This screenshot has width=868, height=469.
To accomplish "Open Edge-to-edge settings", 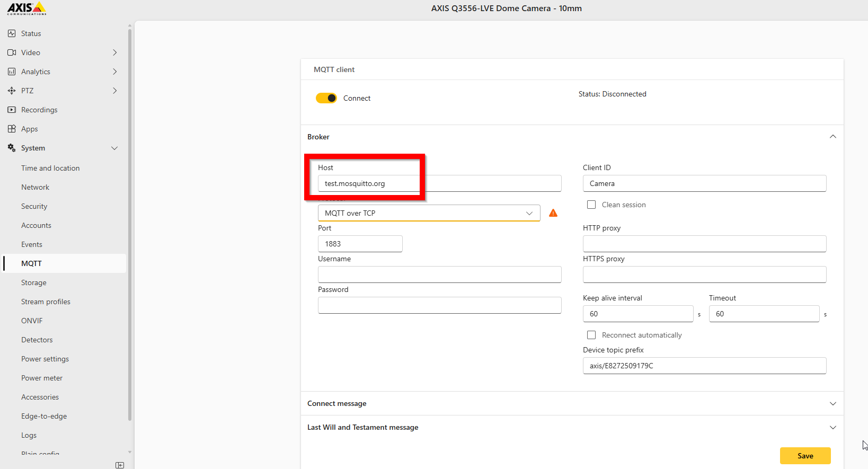I will [44, 416].
